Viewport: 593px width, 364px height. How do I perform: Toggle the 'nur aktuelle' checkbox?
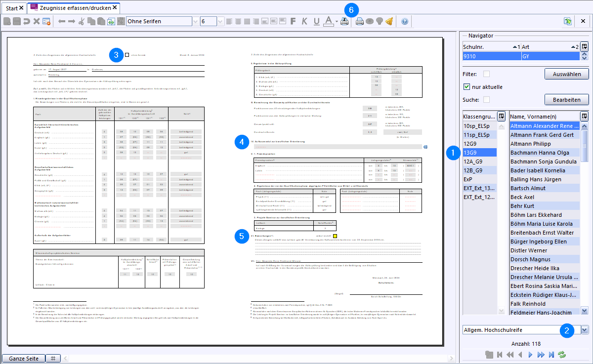tap(467, 87)
